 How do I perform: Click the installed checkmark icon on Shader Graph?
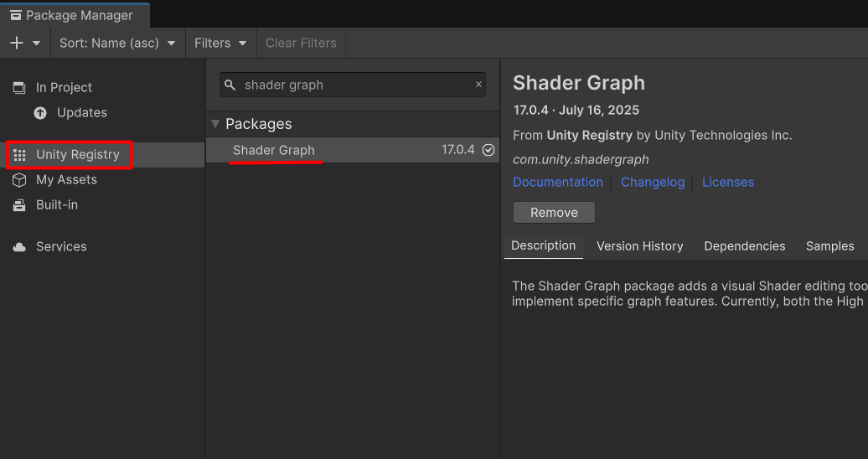[488, 150]
